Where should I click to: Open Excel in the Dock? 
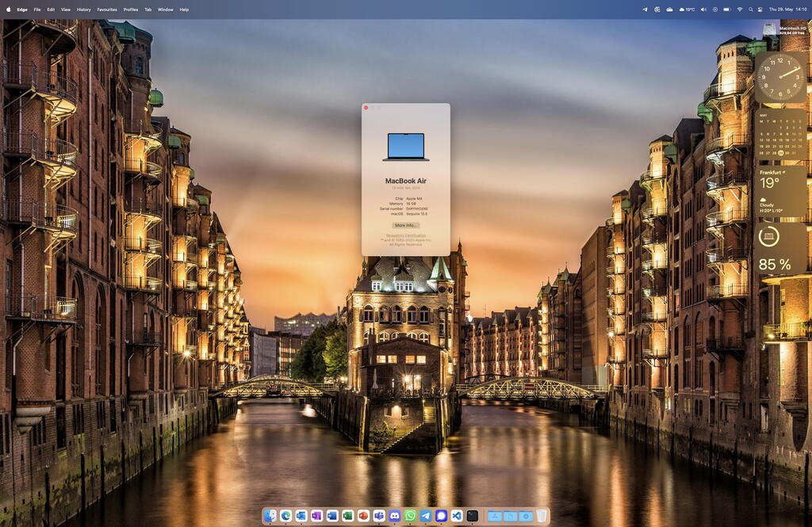click(x=347, y=516)
